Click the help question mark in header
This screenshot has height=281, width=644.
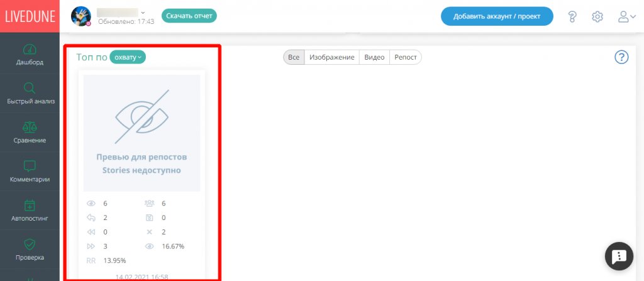click(x=573, y=16)
